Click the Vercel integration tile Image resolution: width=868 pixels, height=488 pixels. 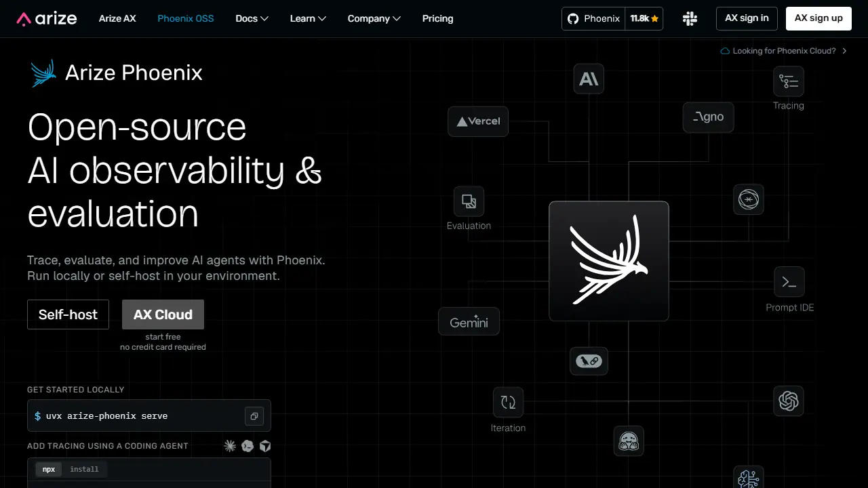tap(478, 121)
